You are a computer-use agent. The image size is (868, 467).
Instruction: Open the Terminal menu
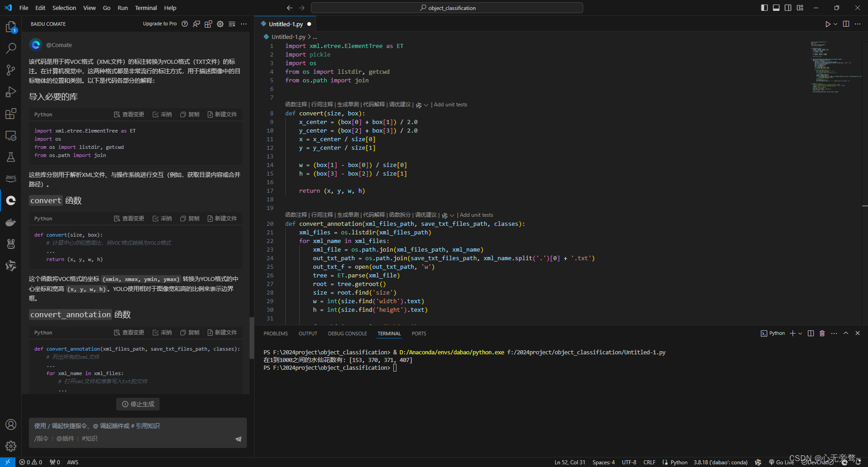point(146,8)
